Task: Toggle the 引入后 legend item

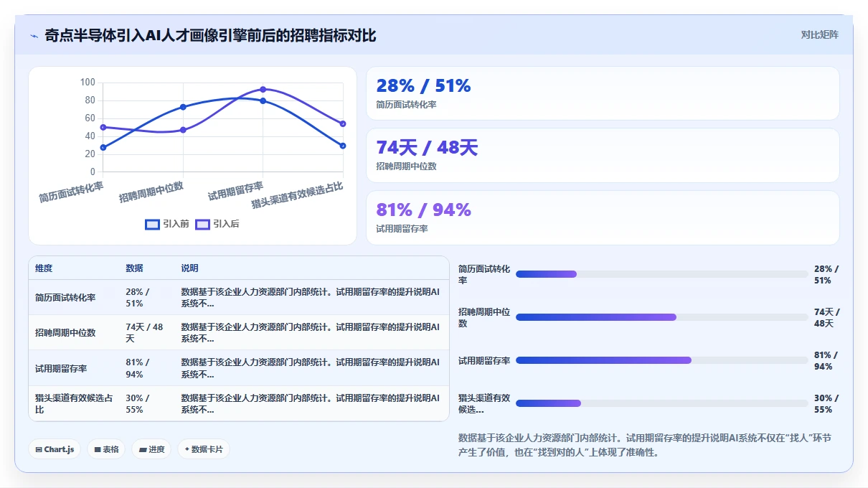Action: click(217, 224)
